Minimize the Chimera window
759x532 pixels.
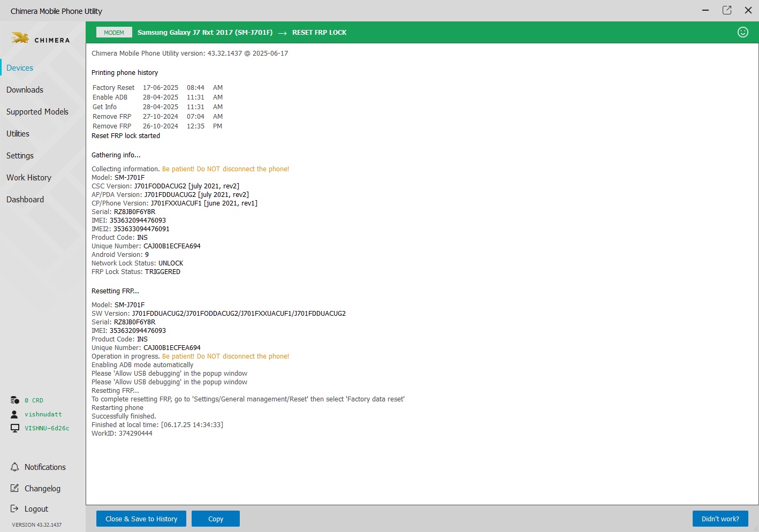pyautogui.click(x=705, y=10)
